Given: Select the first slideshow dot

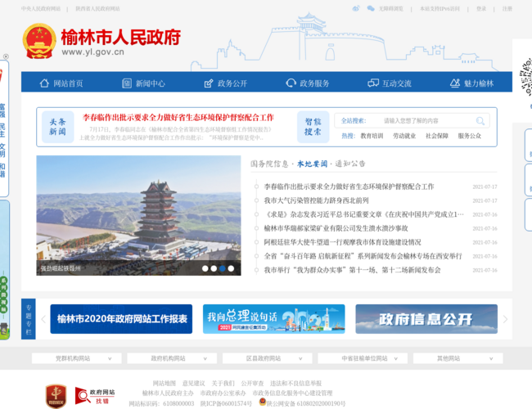Looking at the screenshot, I should coord(205,268).
